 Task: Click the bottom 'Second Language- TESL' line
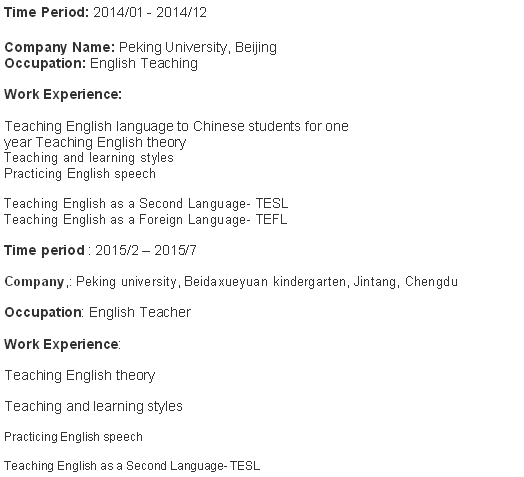132,466
